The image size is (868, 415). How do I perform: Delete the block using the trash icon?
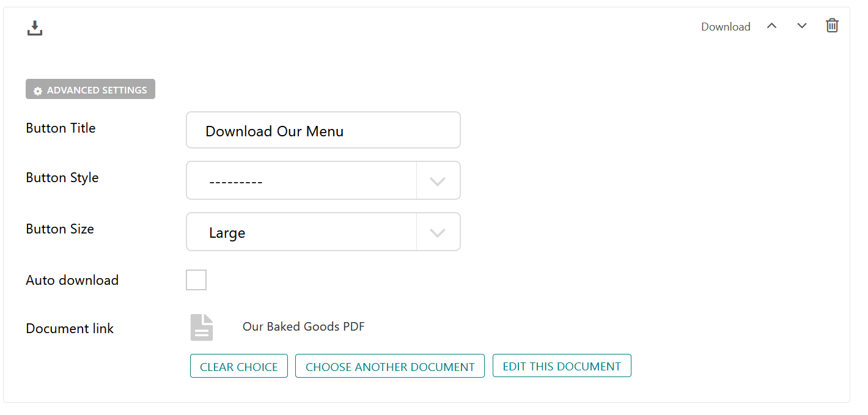coord(832,26)
